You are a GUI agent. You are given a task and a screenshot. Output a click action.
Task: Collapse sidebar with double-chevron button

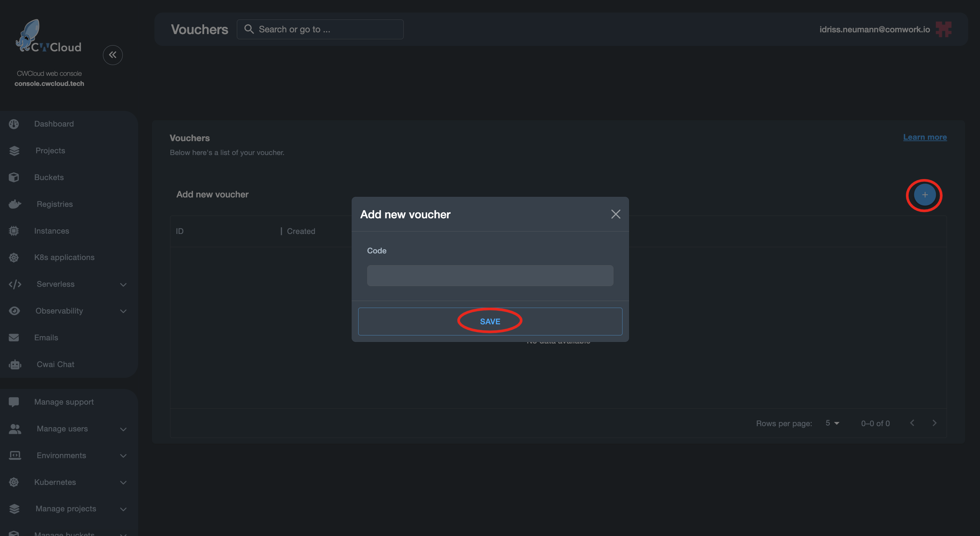pyautogui.click(x=113, y=55)
